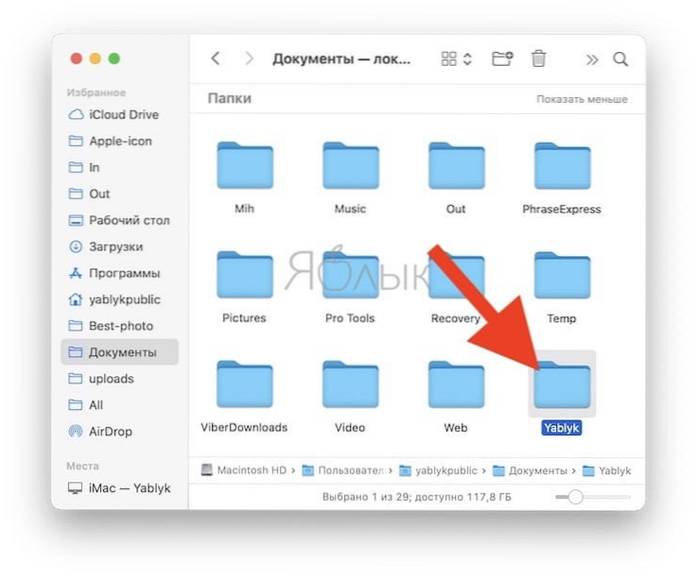Click the trash delete icon in toolbar
Screen dimensions: 698x579
(x=538, y=59)
